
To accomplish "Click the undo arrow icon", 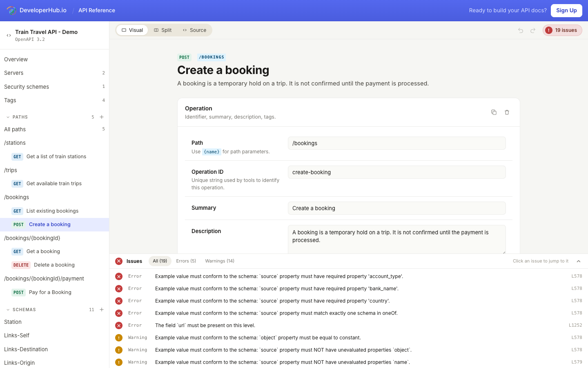I will [x=521, y=30].
